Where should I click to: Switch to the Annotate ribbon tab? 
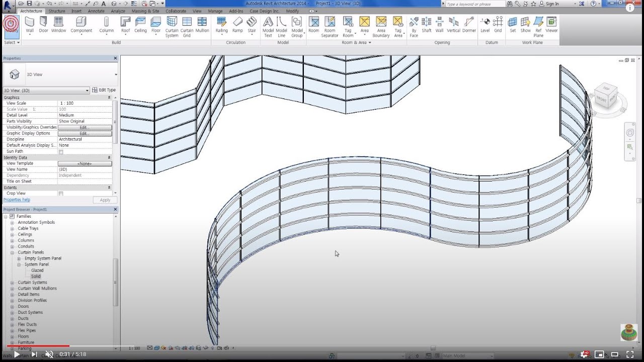96,11
